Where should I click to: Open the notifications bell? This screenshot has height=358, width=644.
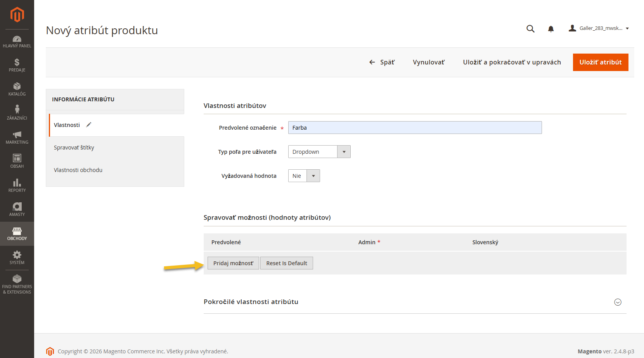coord(551,29)
